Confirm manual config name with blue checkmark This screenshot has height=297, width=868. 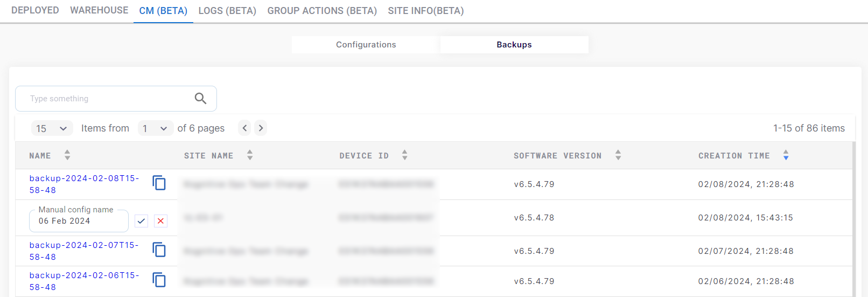(x=141, y=221)
